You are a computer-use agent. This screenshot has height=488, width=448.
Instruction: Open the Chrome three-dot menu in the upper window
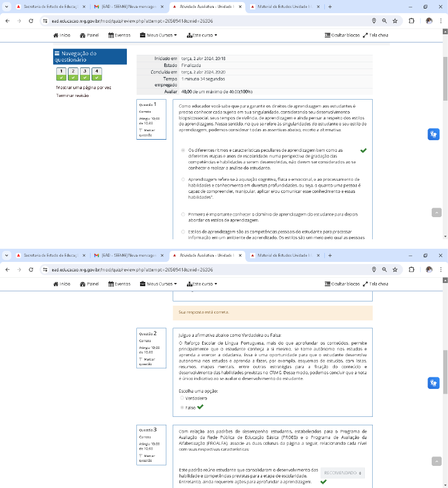click(441, 21)
